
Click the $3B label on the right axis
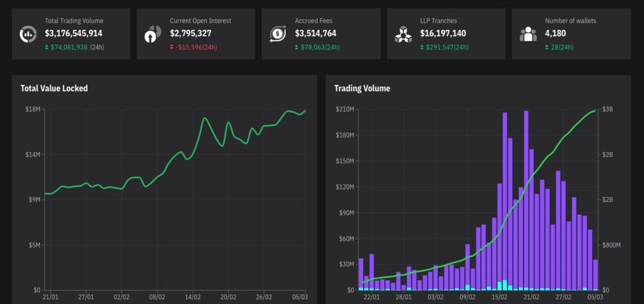(607, 109)
